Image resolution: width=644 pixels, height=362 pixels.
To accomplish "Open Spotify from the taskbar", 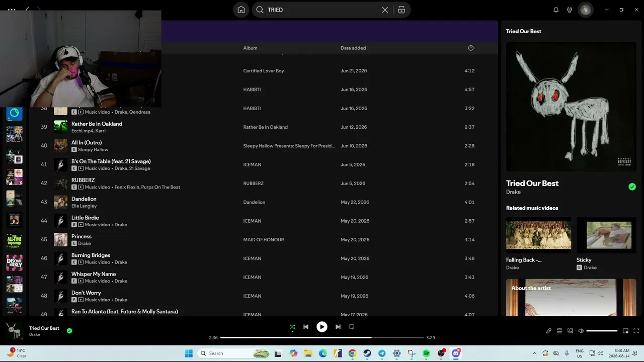I will pos(426,353).
